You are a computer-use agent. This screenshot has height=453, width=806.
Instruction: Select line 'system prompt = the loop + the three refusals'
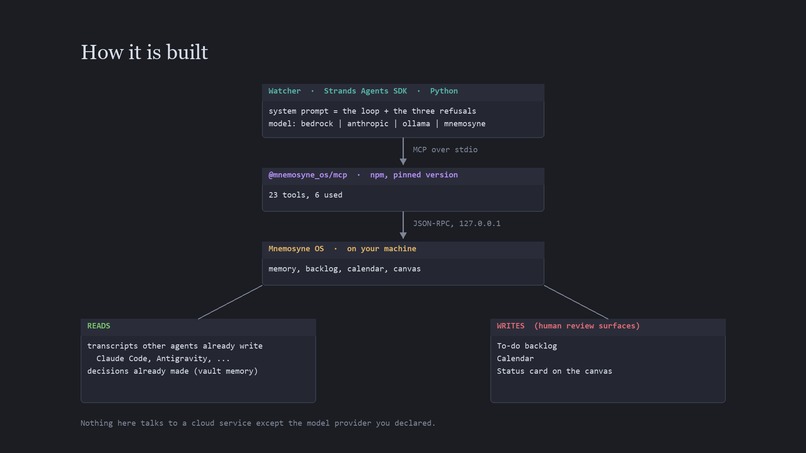tap(372, 111)
